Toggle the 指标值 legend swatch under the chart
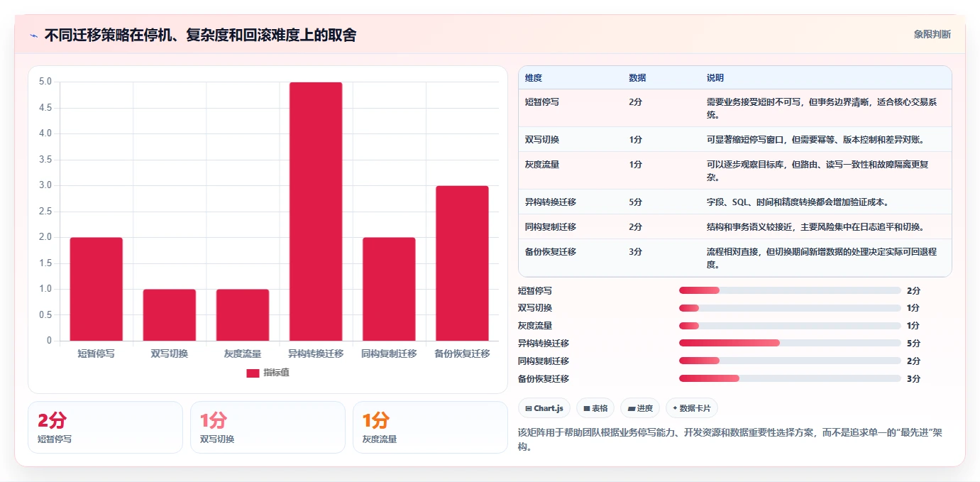 pos(253,373)
